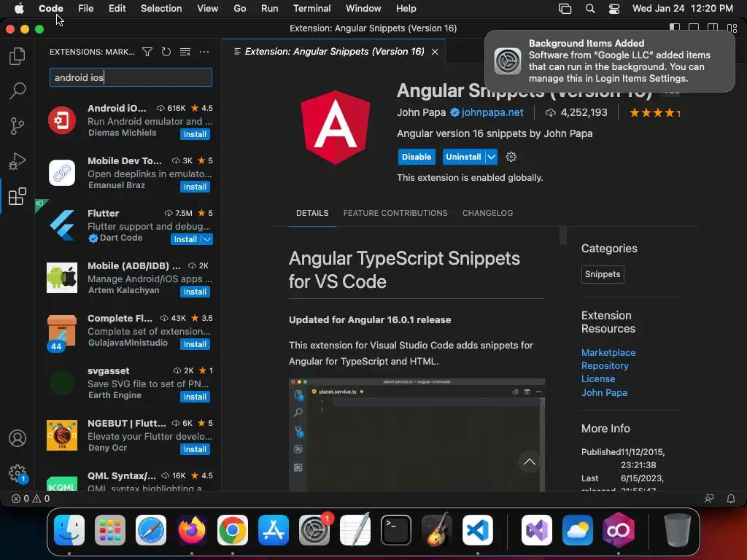
Task: Show errors and warnings in status bar
Action: 31,499
